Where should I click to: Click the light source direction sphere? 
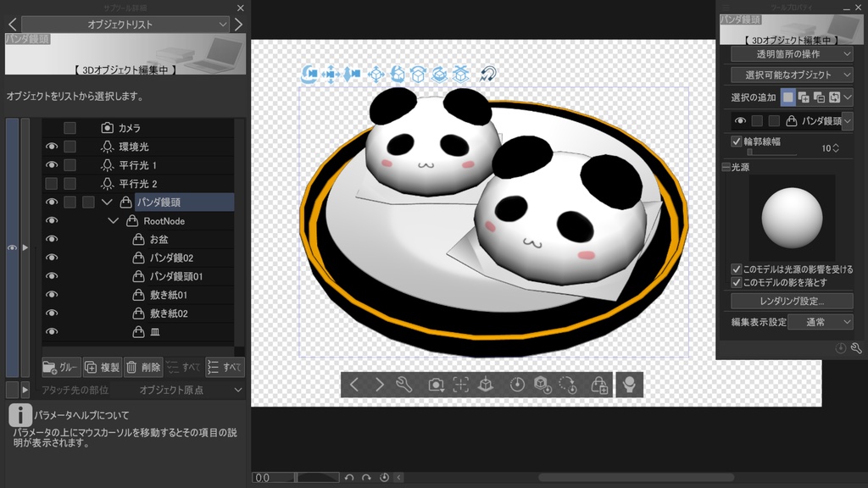click(792, 218)
